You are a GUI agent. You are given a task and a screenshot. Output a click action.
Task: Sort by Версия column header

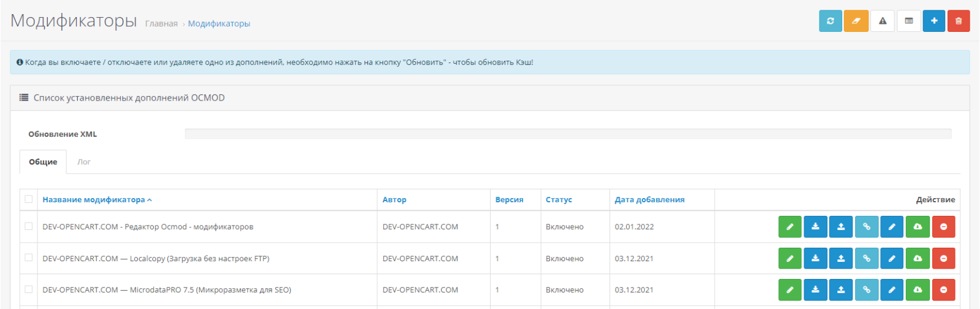(x=510, y=199)
